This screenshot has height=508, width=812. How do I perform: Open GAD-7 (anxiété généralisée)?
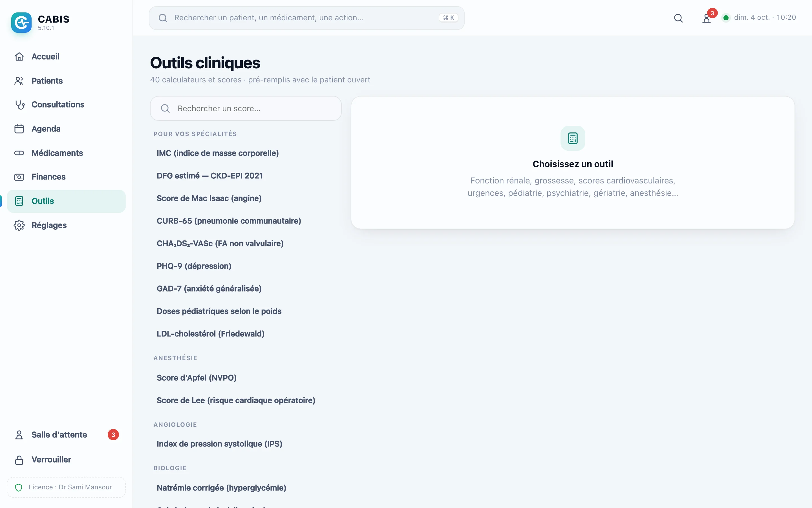pyautogui.click(x=246, y=288)
